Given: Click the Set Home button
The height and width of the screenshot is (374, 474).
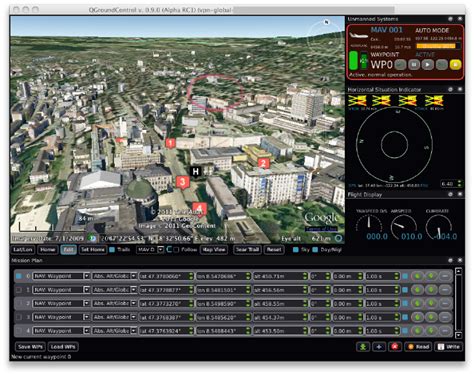Looking at the screenshot, I should click(x=93, y=250).
